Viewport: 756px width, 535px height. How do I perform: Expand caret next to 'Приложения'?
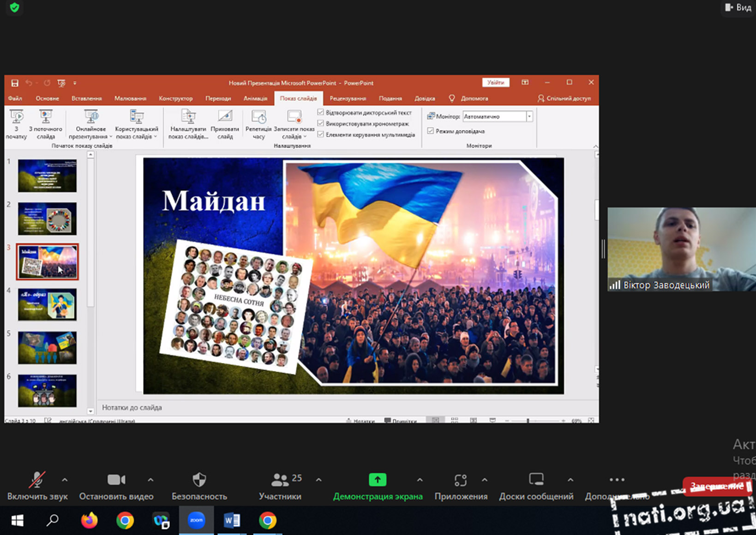[485, 480]
